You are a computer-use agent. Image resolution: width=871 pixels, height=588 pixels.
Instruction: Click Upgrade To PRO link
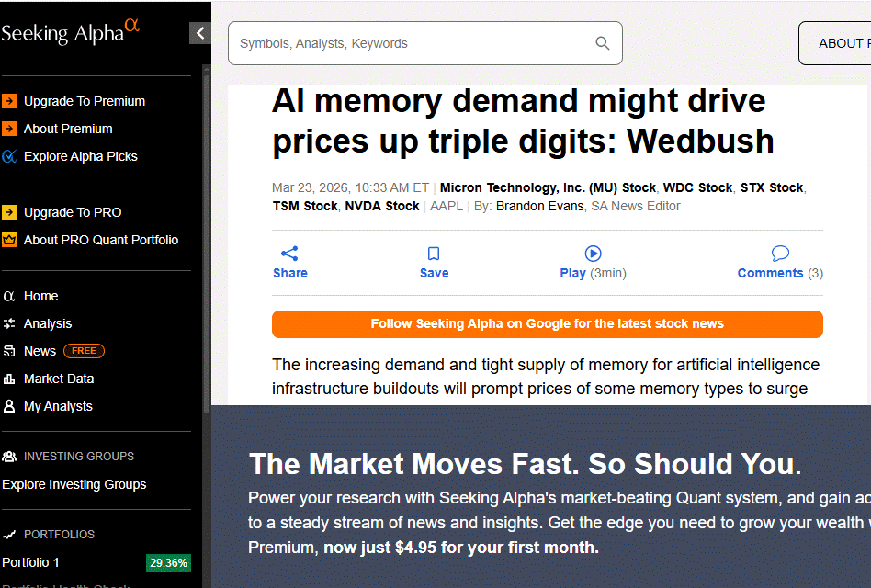pyautogui.click(x=72, y=212)
